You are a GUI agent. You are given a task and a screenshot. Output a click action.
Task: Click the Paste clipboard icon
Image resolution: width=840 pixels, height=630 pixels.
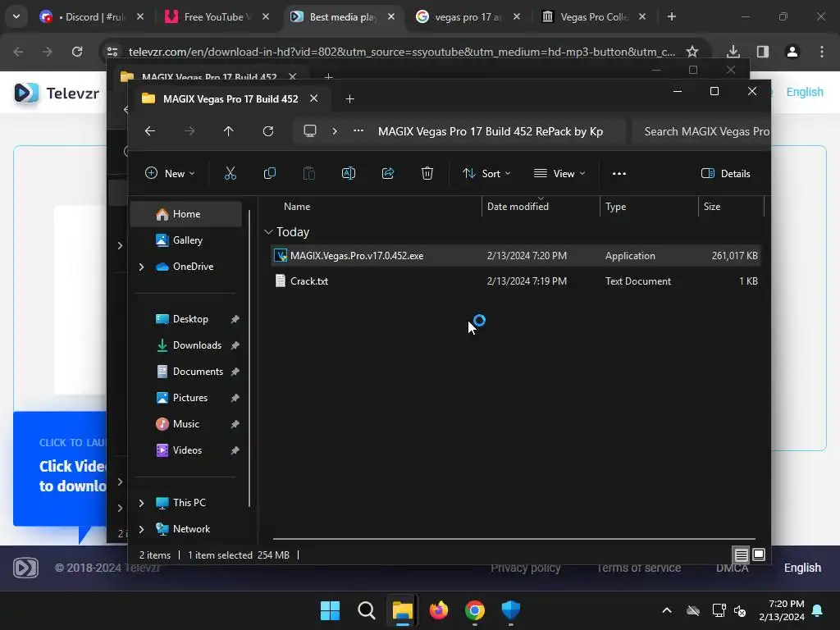tap(309, 173)
